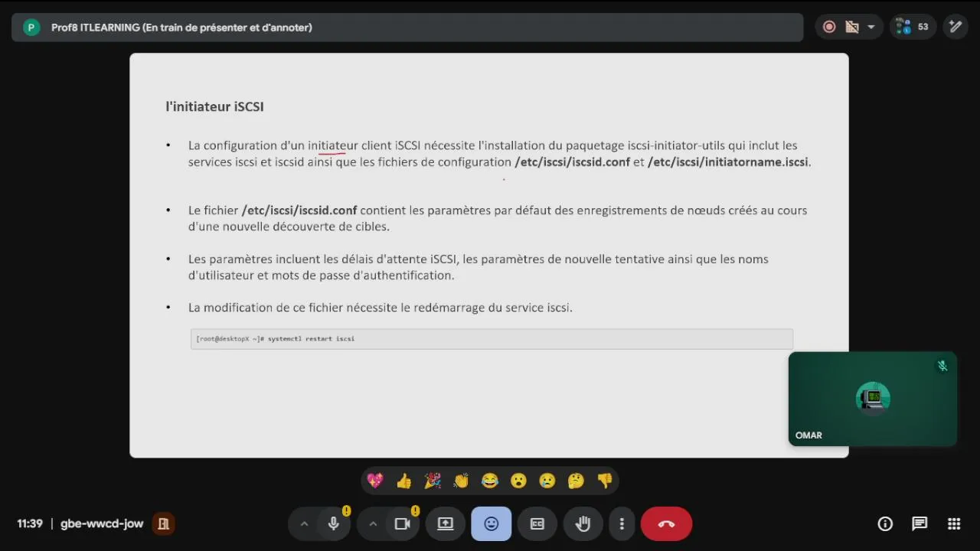Send the thumbs down reaction
Image resolution: width=980 pixels, height=551 pixels.
(x=605, y=481)
